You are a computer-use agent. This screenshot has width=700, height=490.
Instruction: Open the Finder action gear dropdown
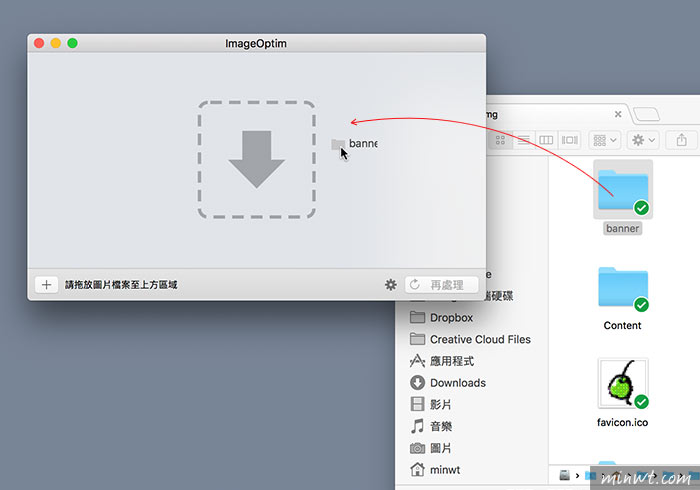[643, 140]
